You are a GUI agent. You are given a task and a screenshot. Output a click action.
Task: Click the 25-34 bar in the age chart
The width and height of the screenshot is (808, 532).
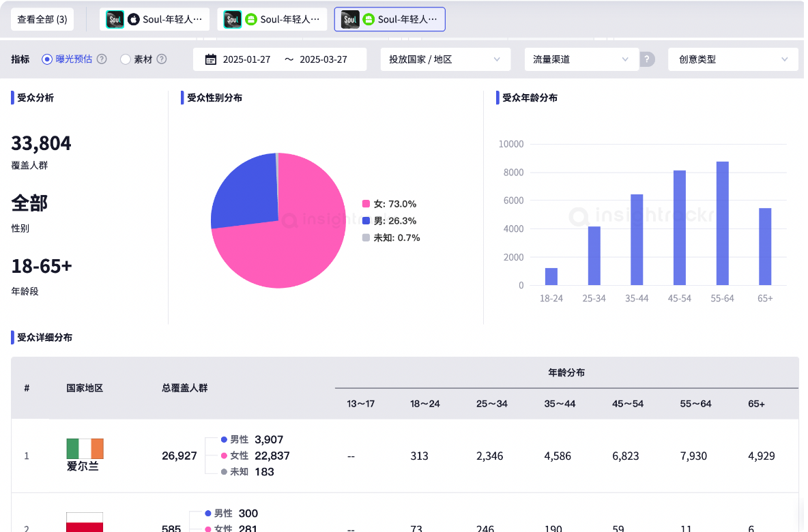(x=594, y=256)
